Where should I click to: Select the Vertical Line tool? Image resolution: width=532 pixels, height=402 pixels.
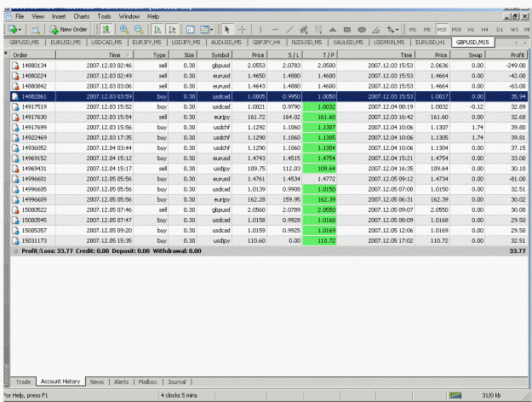260,30
